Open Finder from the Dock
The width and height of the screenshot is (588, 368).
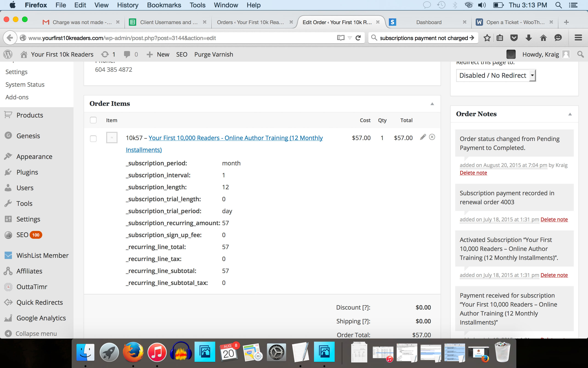coord(85,352)
